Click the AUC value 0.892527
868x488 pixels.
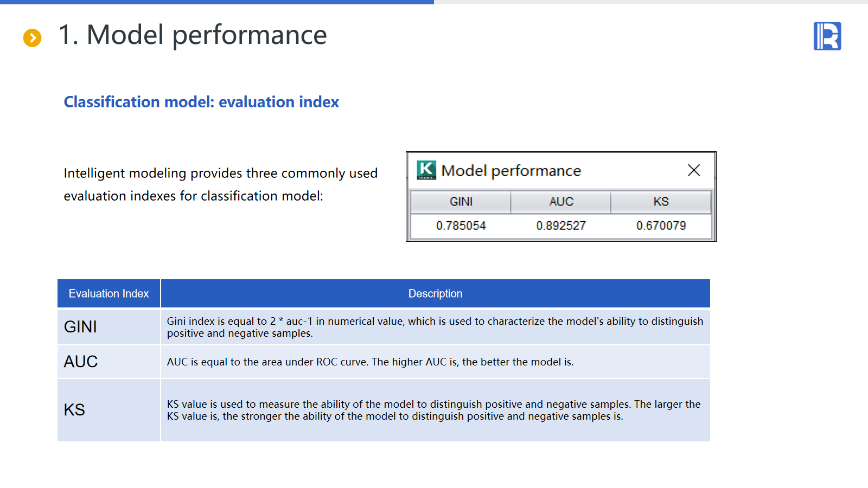click(561, 226)
